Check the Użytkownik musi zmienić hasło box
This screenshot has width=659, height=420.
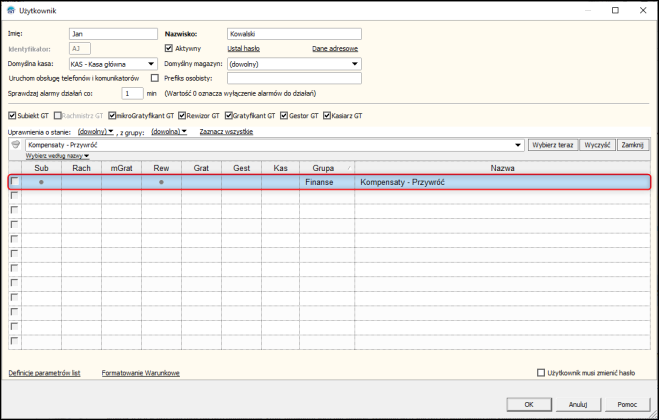pos(541,373)
